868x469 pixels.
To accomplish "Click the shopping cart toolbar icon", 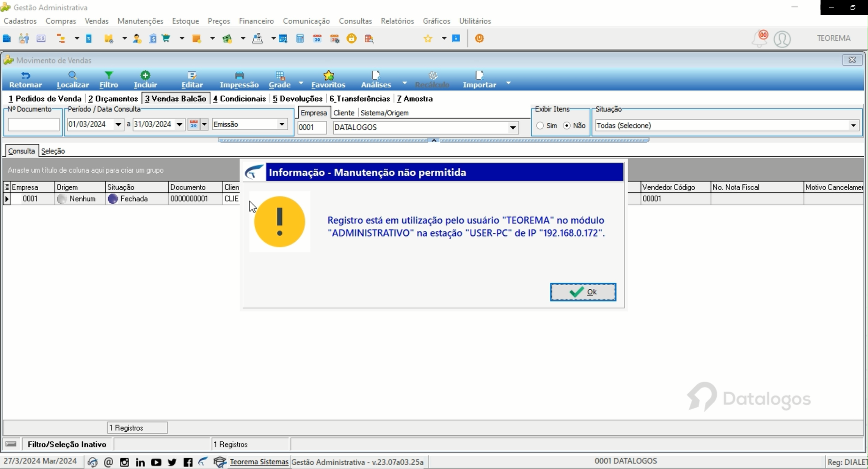I will tap(166, 39).
